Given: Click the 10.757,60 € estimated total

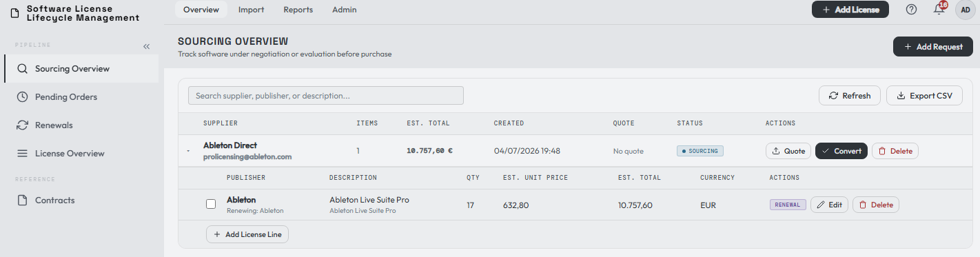Looking at the screenshot, I should pyautogui.click(x=429, y=151).
